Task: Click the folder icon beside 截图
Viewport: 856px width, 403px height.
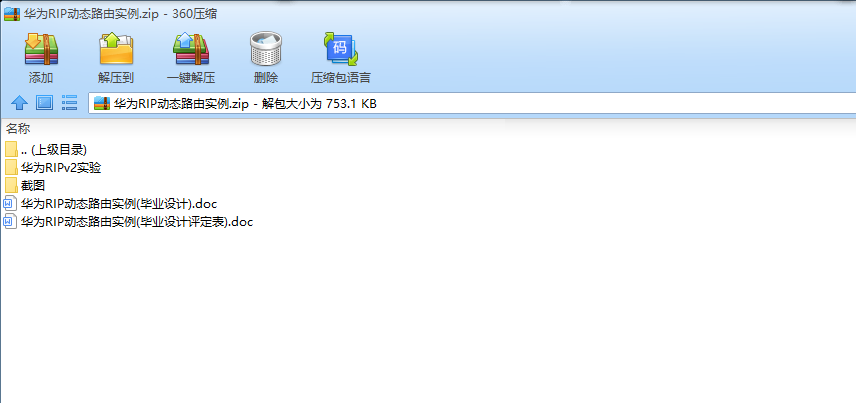Action: pos(11,186)
